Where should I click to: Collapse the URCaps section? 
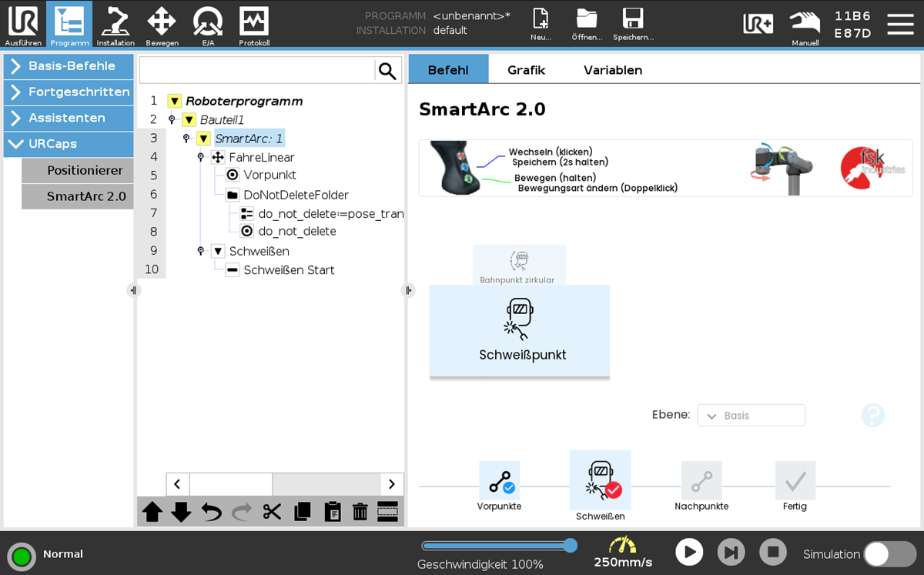pyautogui.click(x=69, y=144)
